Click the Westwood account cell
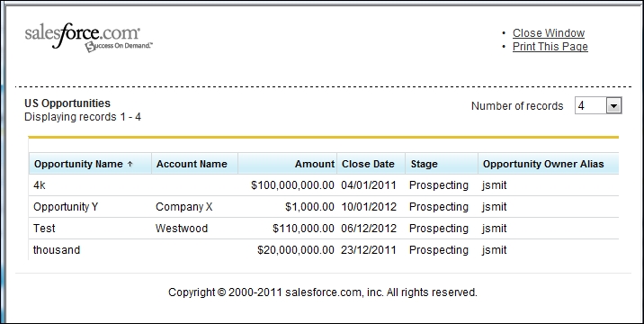This screenshot has width=644, height=324. coord(182,229)
